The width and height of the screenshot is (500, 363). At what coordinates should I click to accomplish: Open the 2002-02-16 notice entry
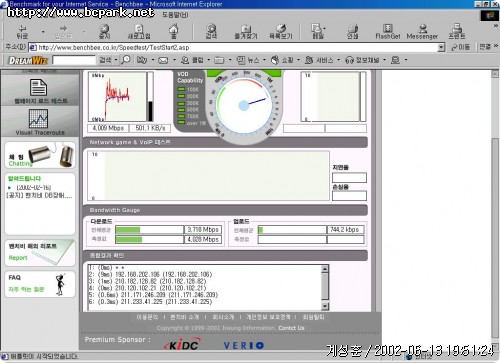(x=33, y=188)
